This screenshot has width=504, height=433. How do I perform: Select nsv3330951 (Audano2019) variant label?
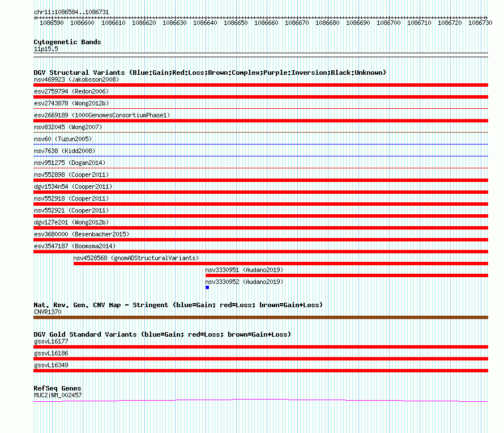244,270
